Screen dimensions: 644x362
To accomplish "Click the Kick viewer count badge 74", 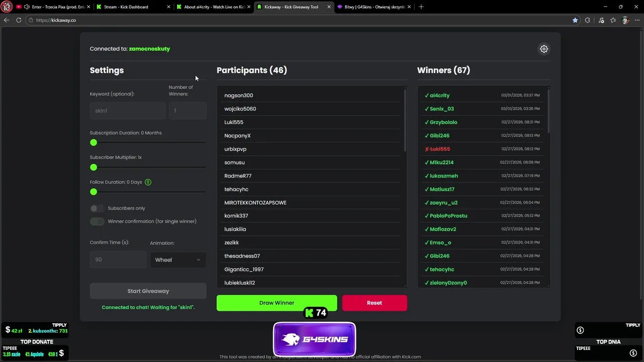I will [316, 313].
